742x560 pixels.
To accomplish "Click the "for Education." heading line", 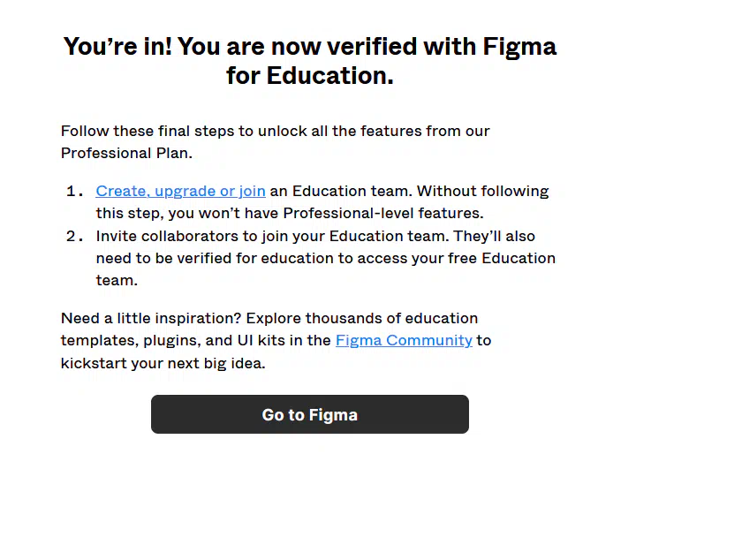I will [310, 76].
